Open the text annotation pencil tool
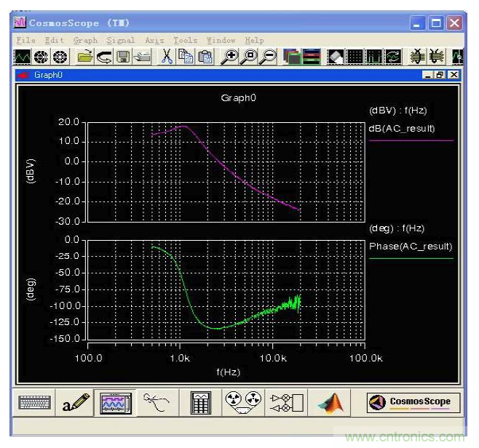The width and height of the screenshot is (479, 448). [76, 402]
